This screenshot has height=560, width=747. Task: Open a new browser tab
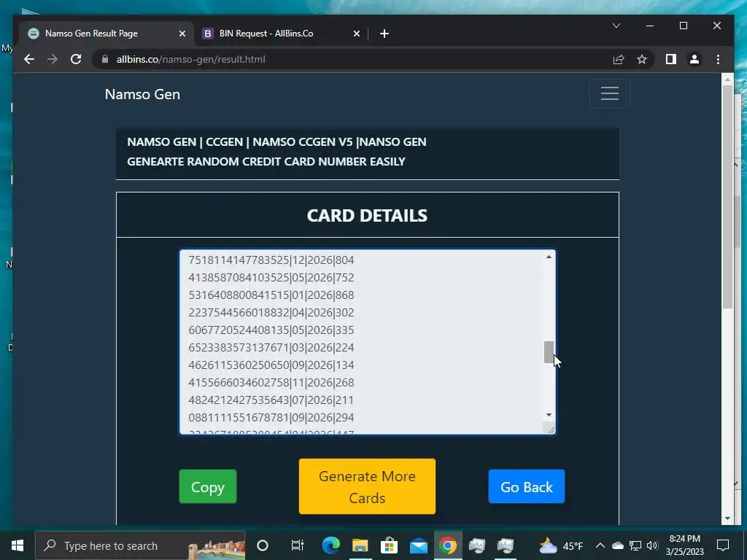coord(384,34)
